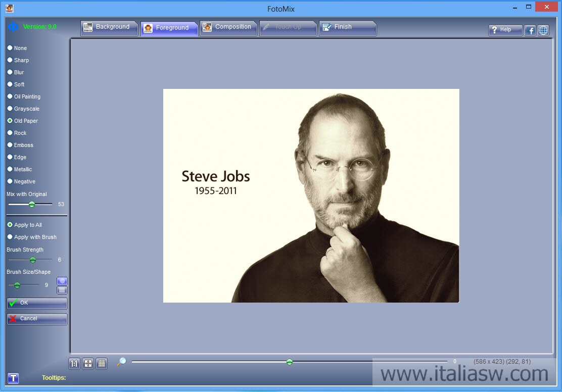Toggle the grid display icon
Screen dimensions: 562x392
tap(102, 364)
